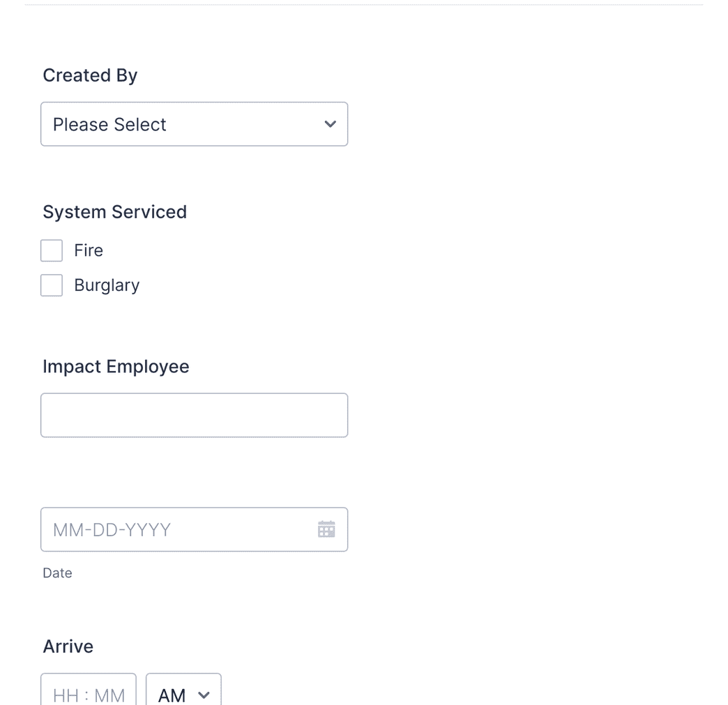Click the Arrive section heading
The height and width of the screenshot is (705, 728).
[68, 646]
